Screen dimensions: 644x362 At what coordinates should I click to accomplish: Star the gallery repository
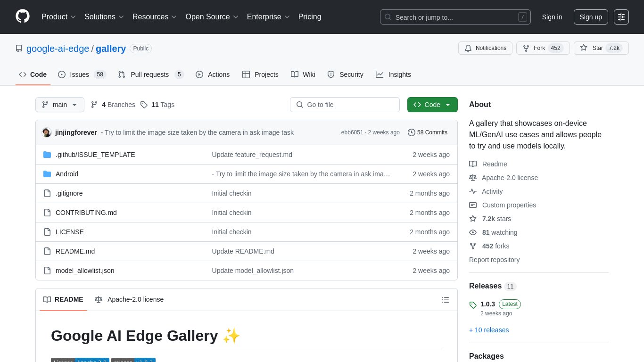[x=593, y=48]
